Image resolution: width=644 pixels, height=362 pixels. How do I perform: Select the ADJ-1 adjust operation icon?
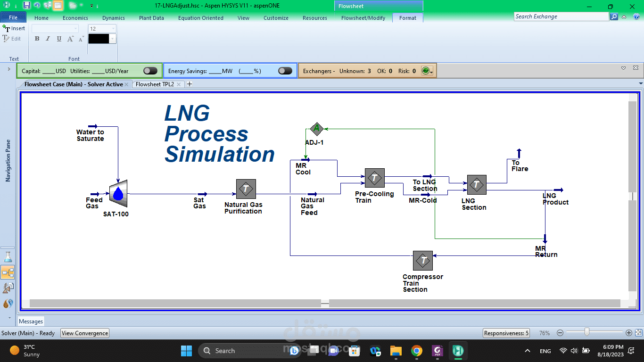tap(316, 128)
